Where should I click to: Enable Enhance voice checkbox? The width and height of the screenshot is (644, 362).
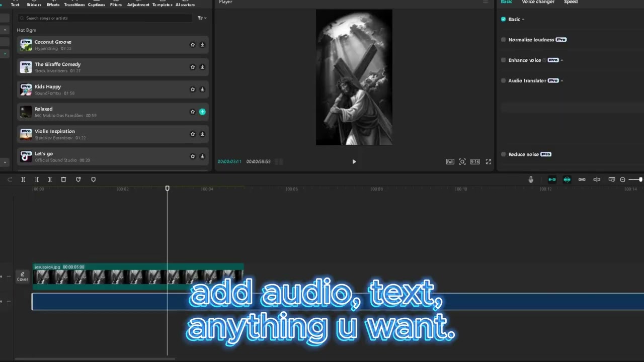coord(503,60)
